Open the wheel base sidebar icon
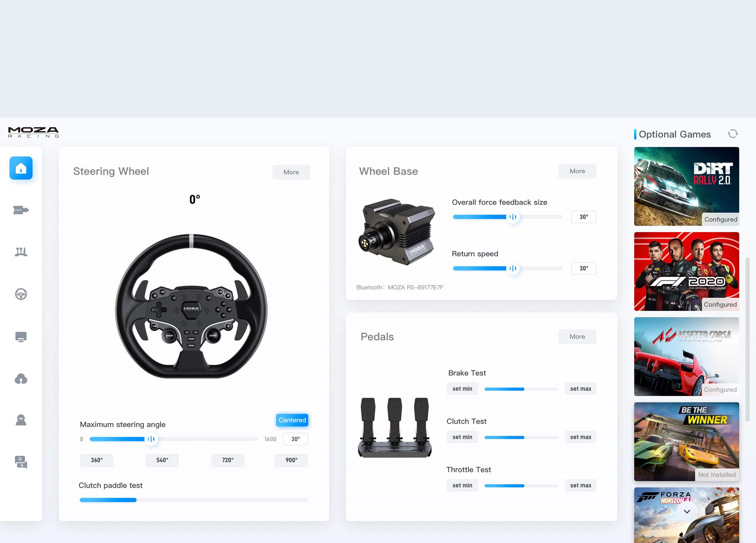This screenshot has width=756, height=543. click(21, 210)
